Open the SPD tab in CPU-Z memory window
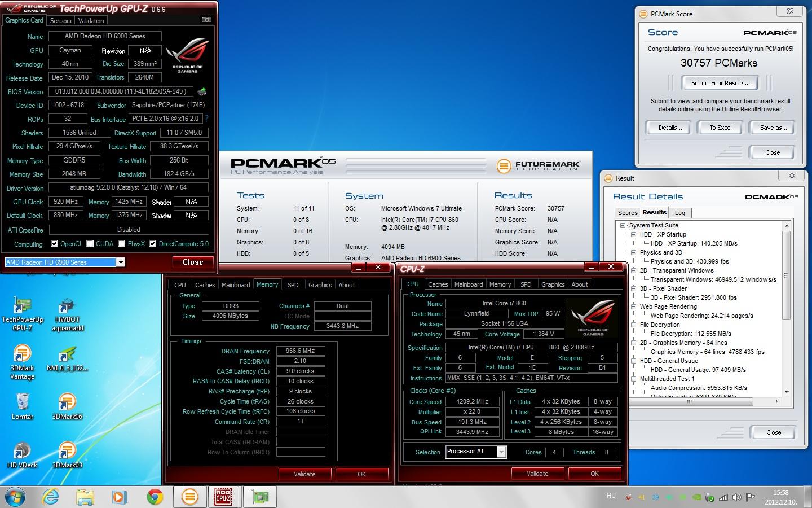 (293, 285)
